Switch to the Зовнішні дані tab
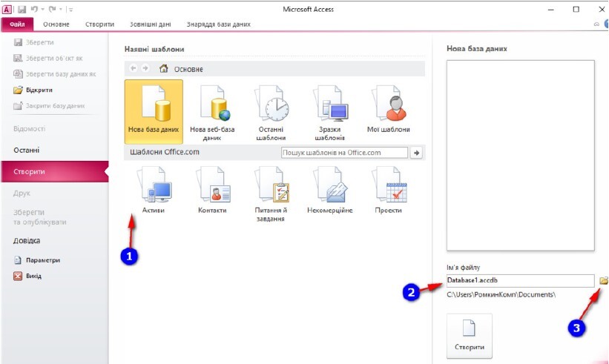Image resolution: width=609 pixels, height=364 pixels. 151,24
